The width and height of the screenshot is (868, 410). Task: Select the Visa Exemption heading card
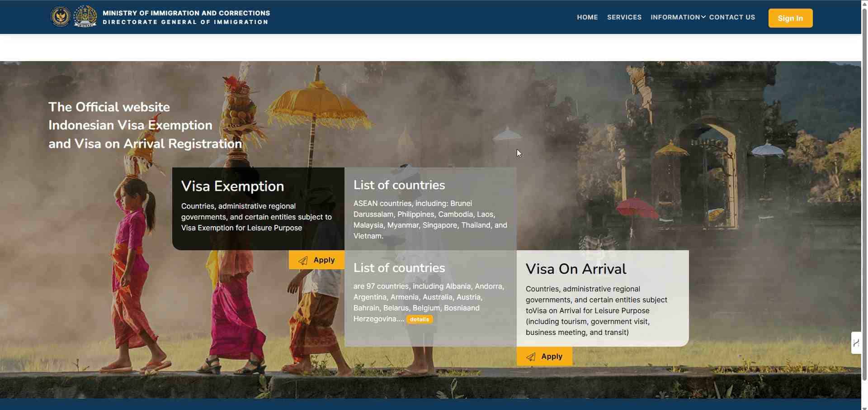[258, 209]
